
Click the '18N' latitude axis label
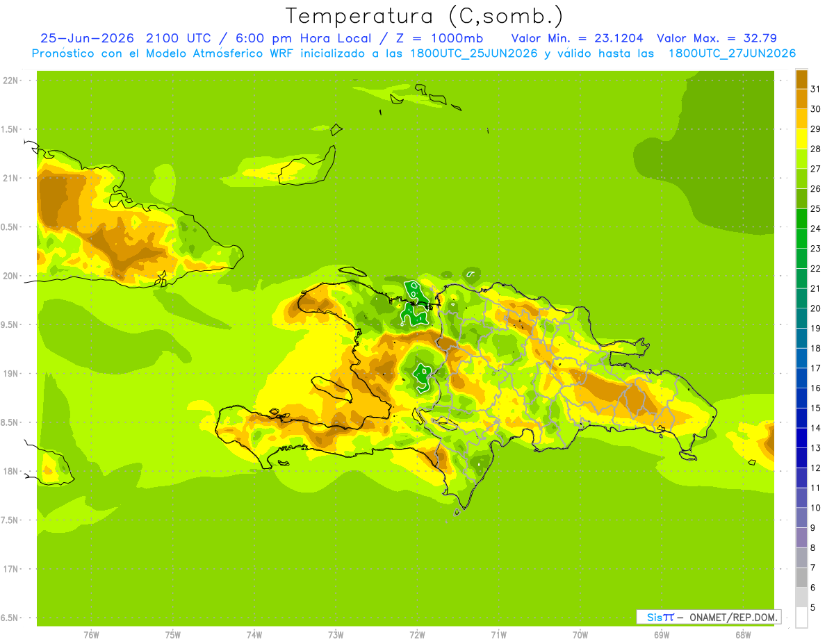pos(10,471)
